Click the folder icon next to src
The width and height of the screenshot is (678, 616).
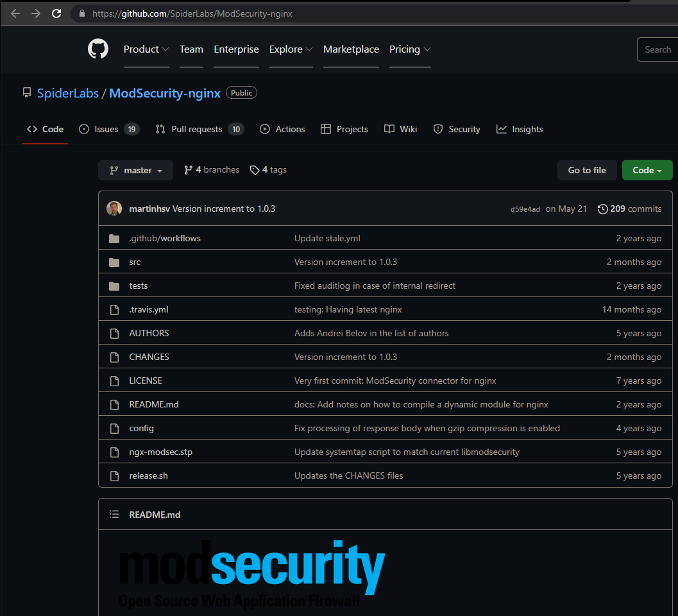click(114, 262)
